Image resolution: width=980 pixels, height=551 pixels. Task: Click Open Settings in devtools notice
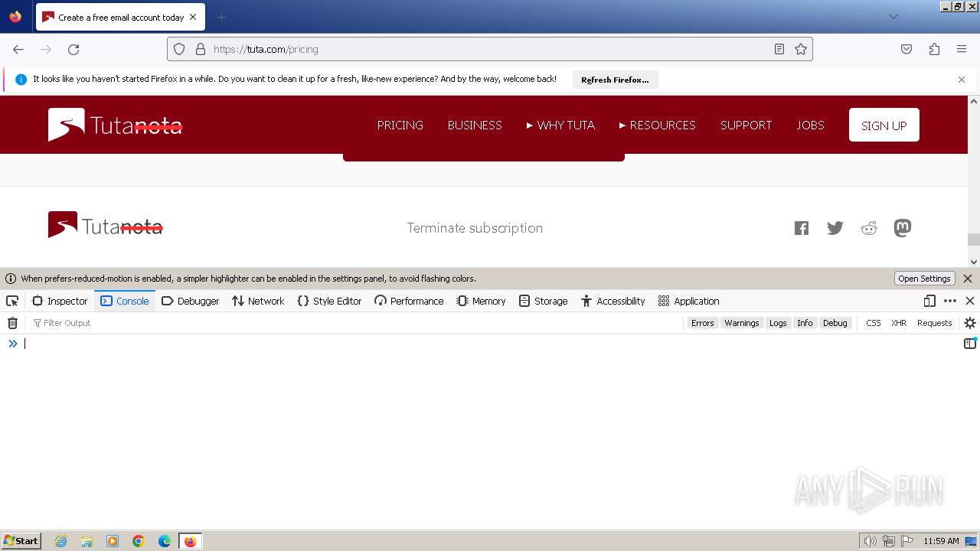pyautogui.click(x=924, y=279)
